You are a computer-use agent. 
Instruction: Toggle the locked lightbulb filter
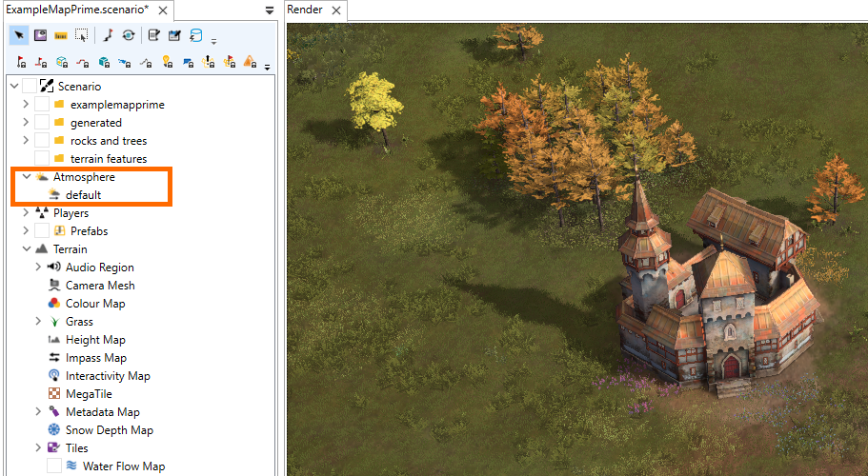167,62
